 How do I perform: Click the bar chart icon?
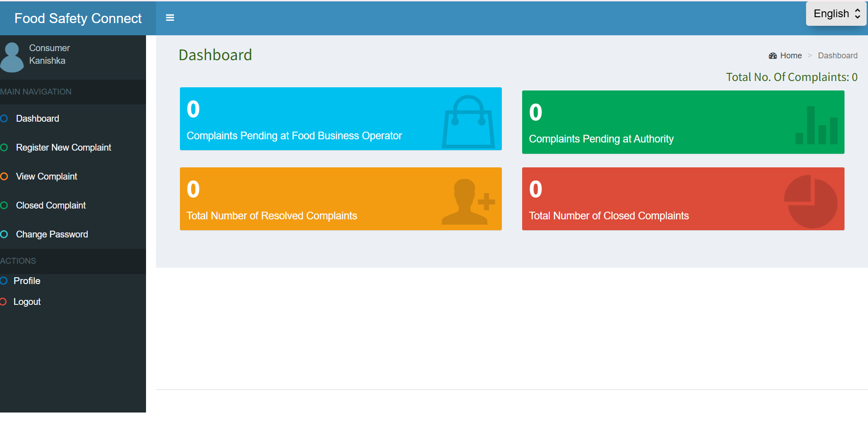816,126
